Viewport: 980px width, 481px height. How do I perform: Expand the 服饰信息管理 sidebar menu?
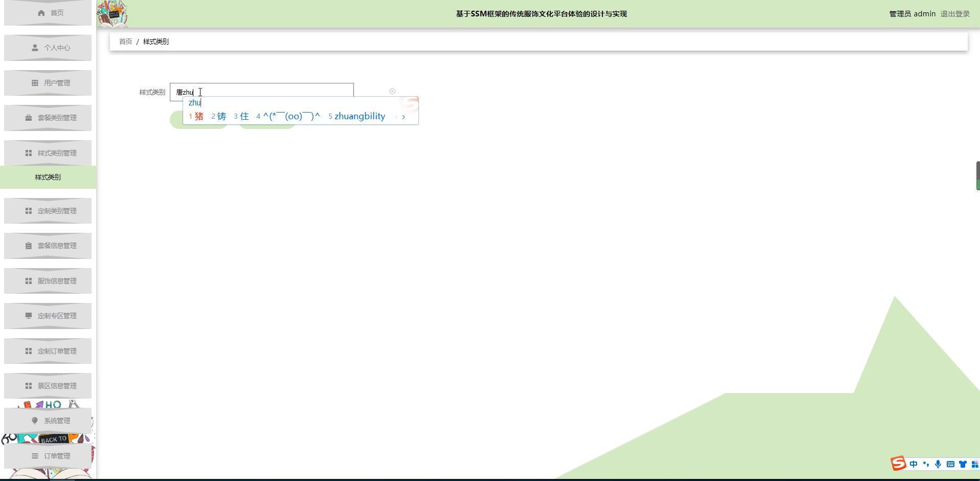click(x=48, y=281)
